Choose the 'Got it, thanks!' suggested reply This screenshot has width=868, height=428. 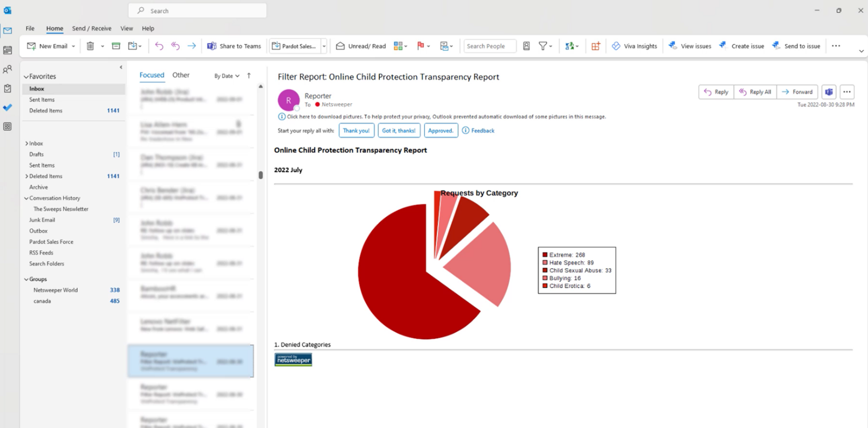399,131
